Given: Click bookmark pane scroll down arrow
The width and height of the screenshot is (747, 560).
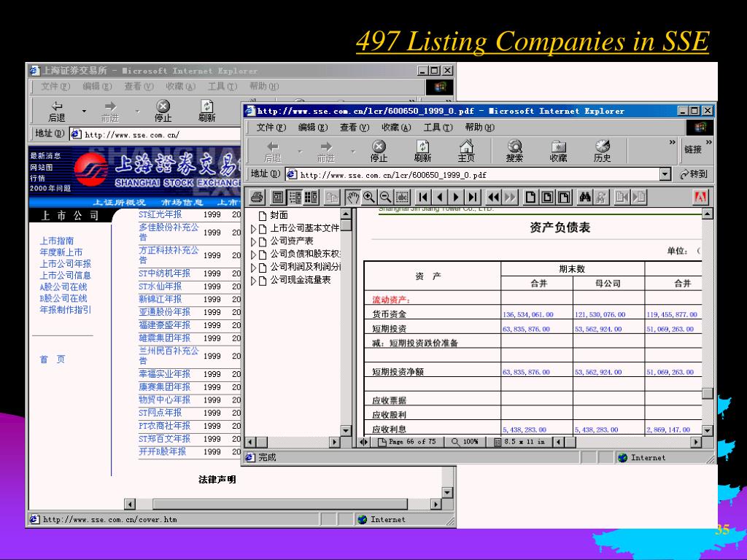Looking at the screenshot, I should [x=347, y=430].
